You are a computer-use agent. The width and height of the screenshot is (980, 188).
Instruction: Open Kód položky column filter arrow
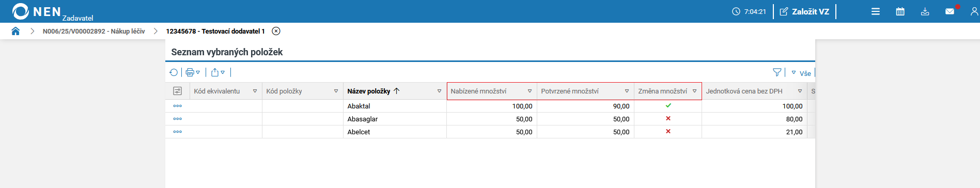(336, 91)
